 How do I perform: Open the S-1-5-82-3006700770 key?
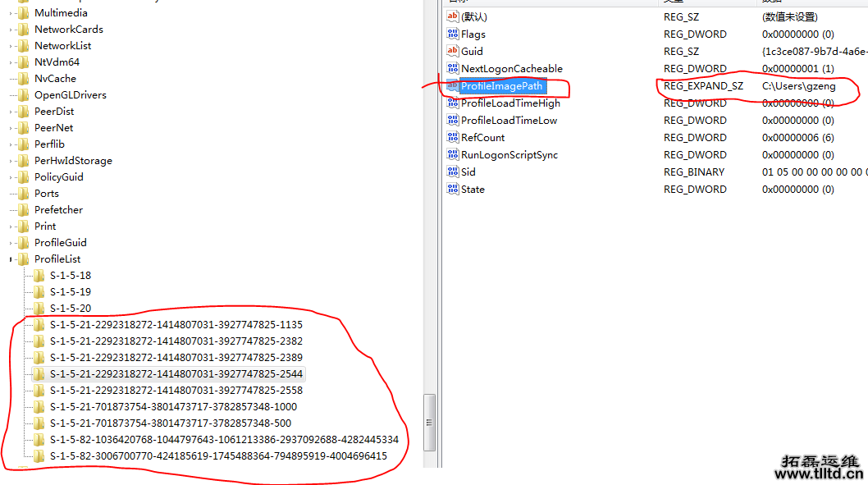coord(217,456)
